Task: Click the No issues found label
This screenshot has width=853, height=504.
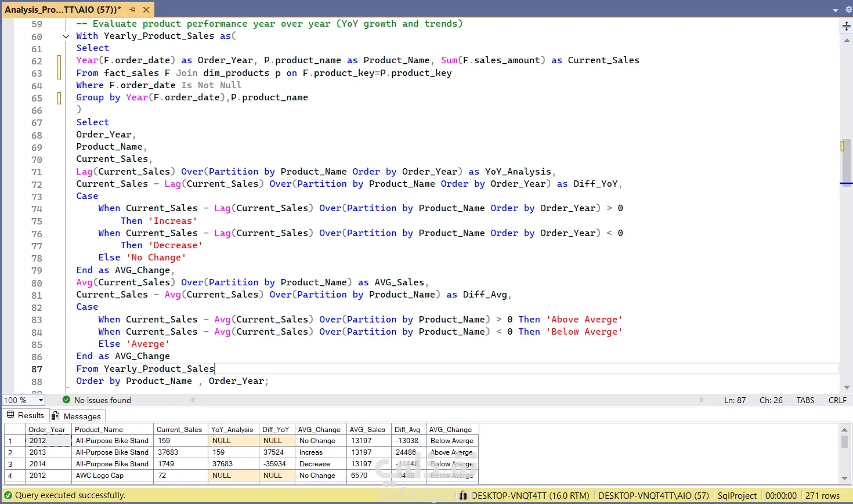Action: tap(103, 400)
